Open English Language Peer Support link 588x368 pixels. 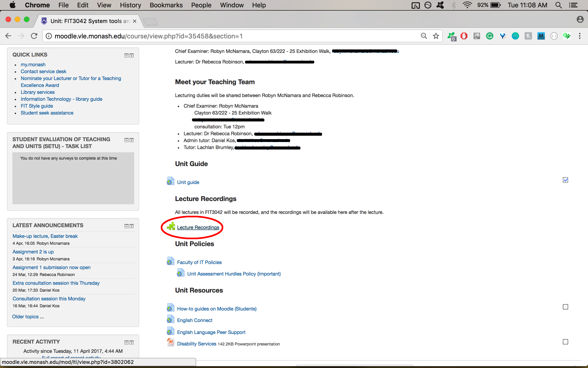tap(211, 332)
